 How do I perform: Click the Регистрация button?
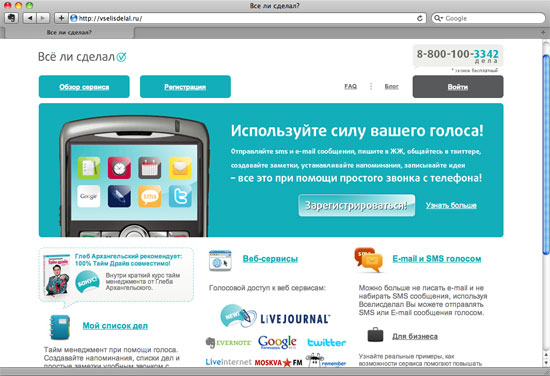coord(185,87)
